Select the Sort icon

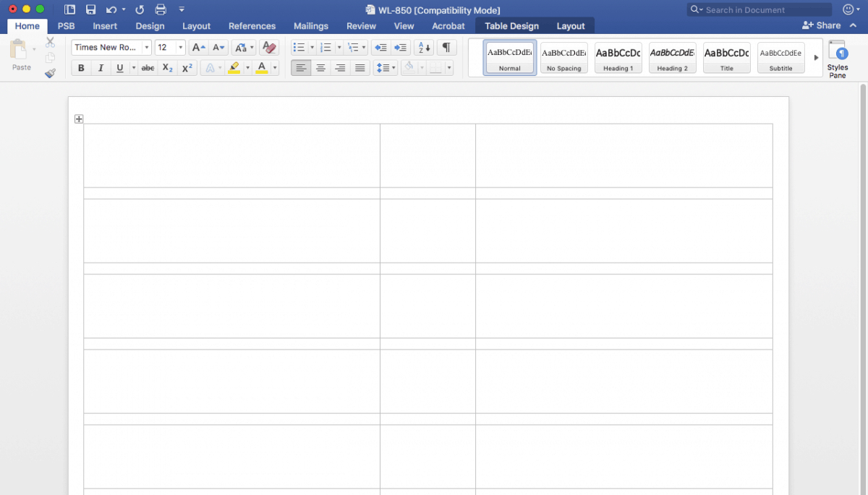tap(423, 47)
